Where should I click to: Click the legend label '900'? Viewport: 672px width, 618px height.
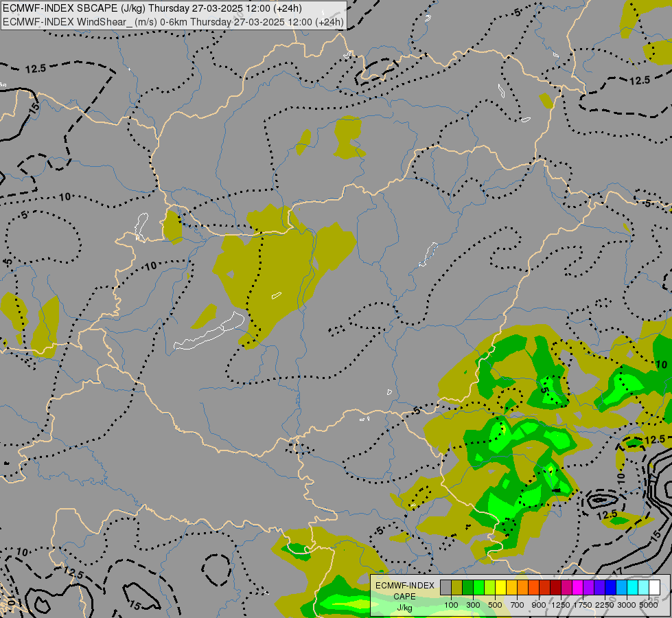pyautogui.click(x=539, y=605)
